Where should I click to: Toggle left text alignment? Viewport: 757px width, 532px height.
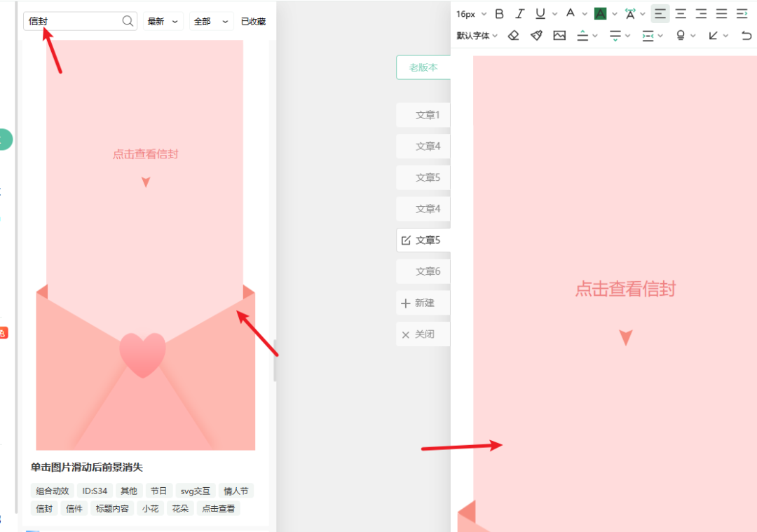point(660,13)
